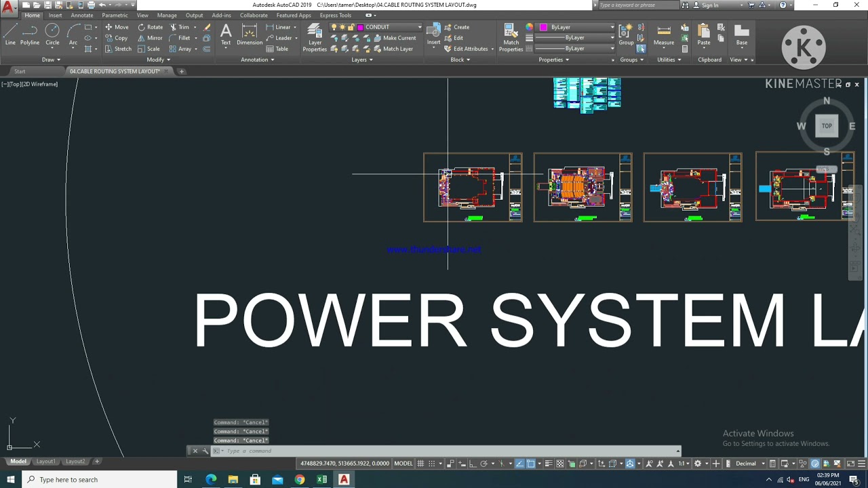
Task: Activate the Fillet command
Action: (x=180, y=38)
